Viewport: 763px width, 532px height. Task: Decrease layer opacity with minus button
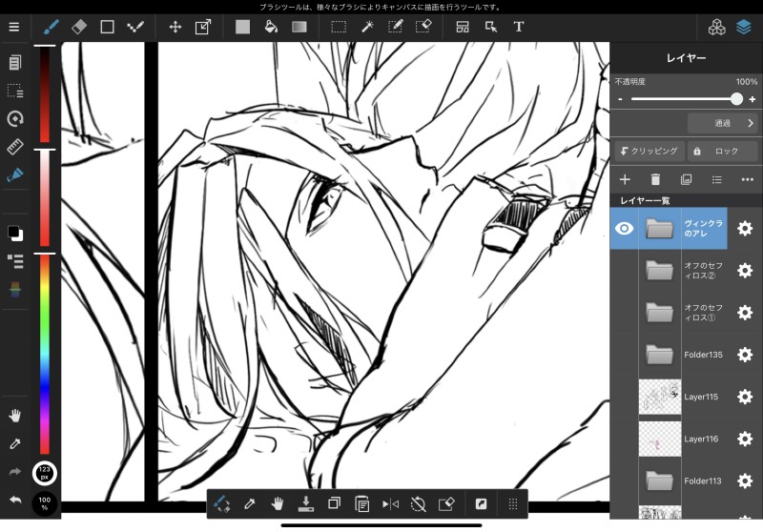point(621,99)
